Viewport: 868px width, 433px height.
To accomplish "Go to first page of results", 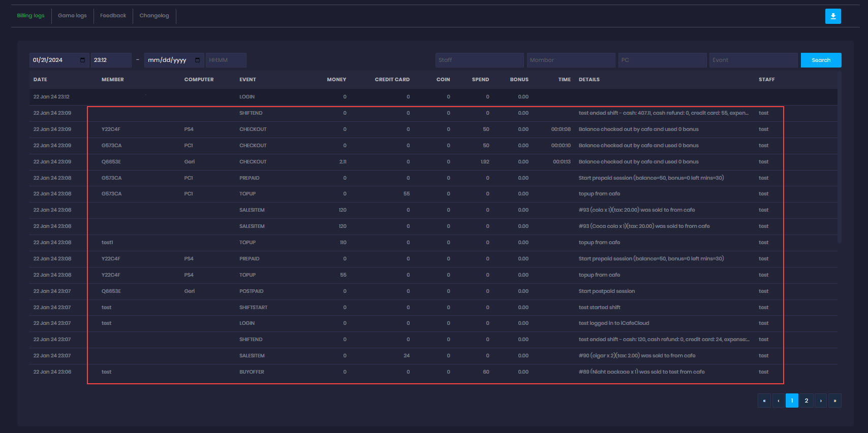I will point(764,401).
